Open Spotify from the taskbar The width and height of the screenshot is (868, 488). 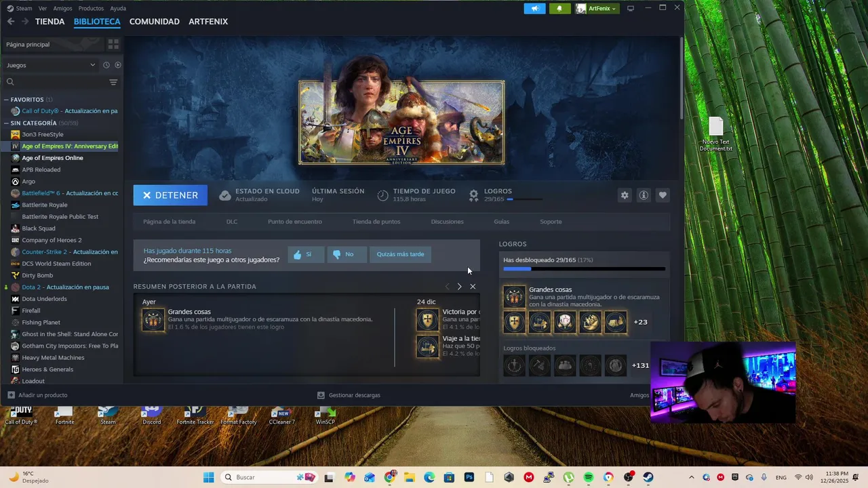click(589, 477)
